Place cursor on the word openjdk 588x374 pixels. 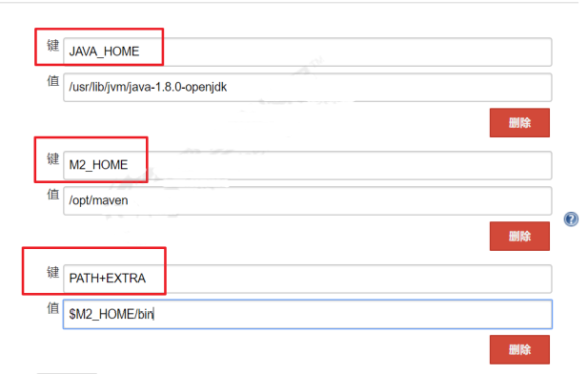pos(206,88)
